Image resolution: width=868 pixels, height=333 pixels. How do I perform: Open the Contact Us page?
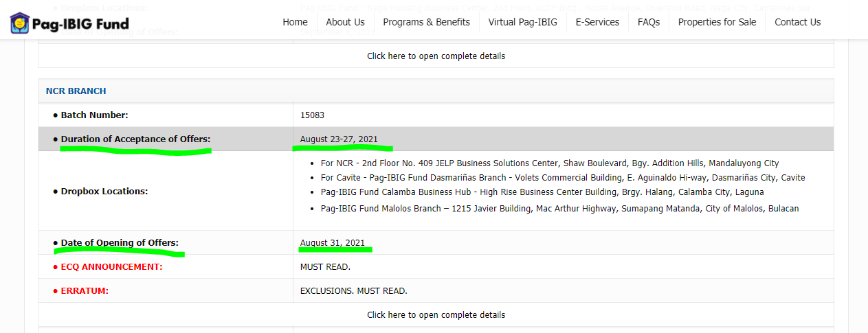coord(797,22)
